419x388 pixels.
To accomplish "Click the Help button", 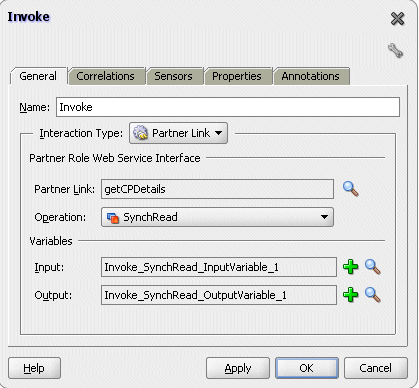I will 34,368.
